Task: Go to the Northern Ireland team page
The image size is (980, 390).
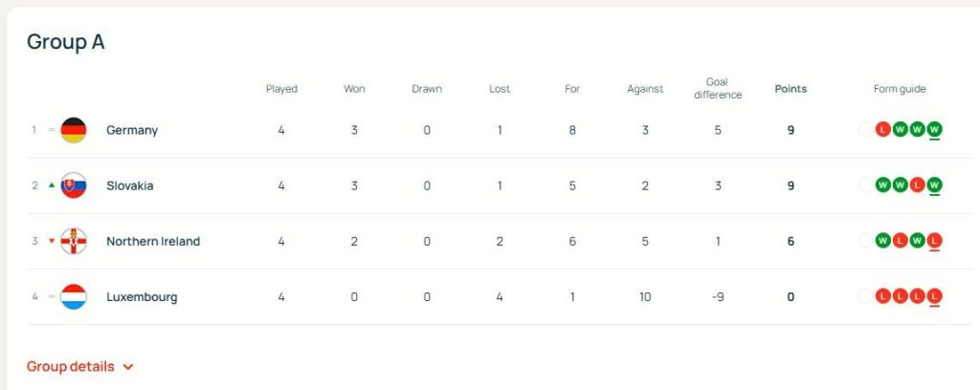Action: 153,241
